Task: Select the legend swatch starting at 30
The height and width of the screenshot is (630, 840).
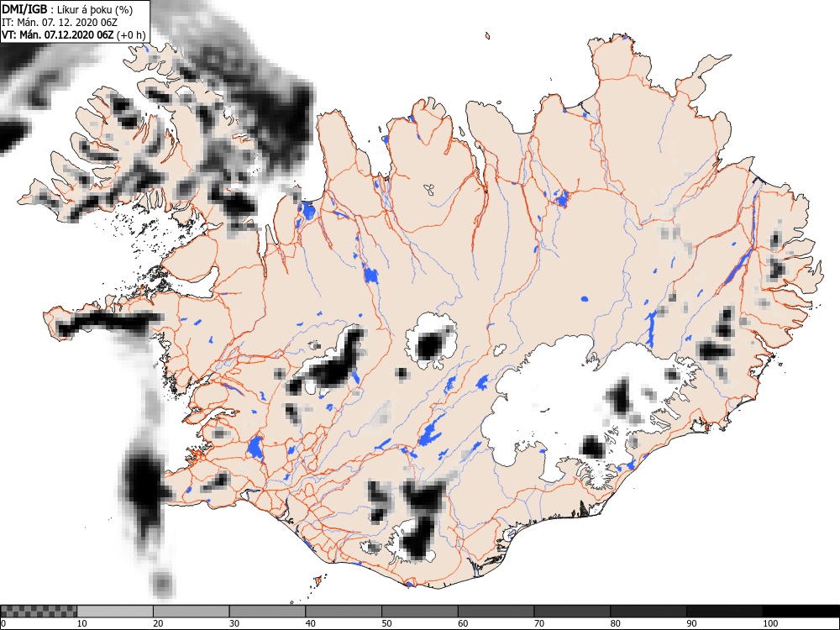Action: click(267, 612)
